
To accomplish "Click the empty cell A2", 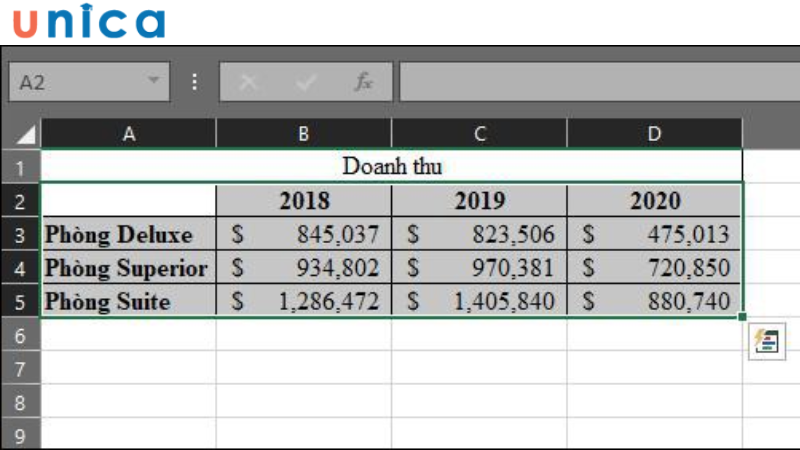I will point(129,201).
